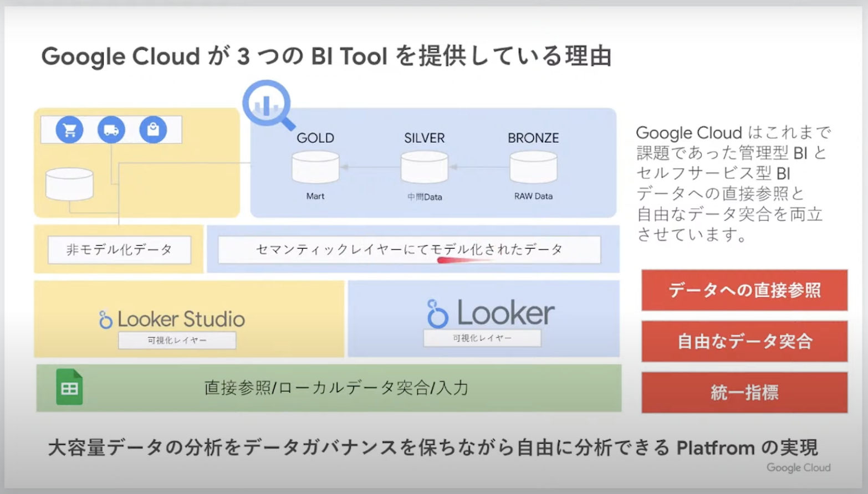Click the Mart label
Viewport: 868px width, 494px height.
pos(315,196)
